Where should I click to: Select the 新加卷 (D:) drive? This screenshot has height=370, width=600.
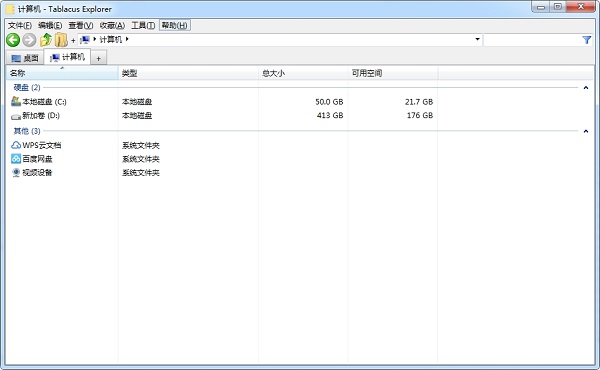click(35, 116)
